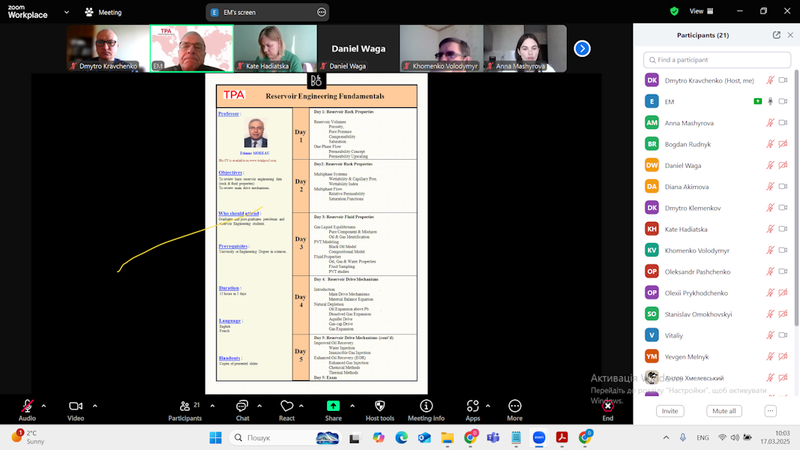Expand arrow next to Chat button
Screen dimensions: 800x450
click(x=259, y=406)
